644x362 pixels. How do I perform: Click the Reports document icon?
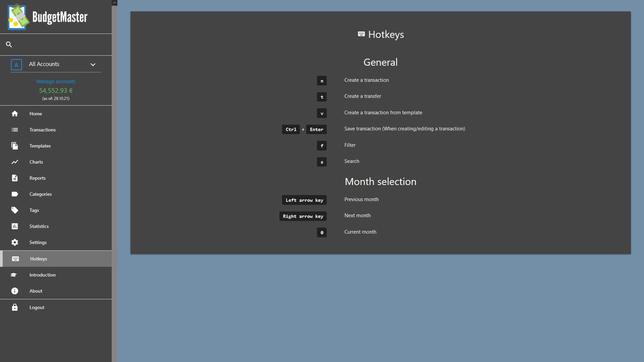pyautogui.click(x=15, y=178)
